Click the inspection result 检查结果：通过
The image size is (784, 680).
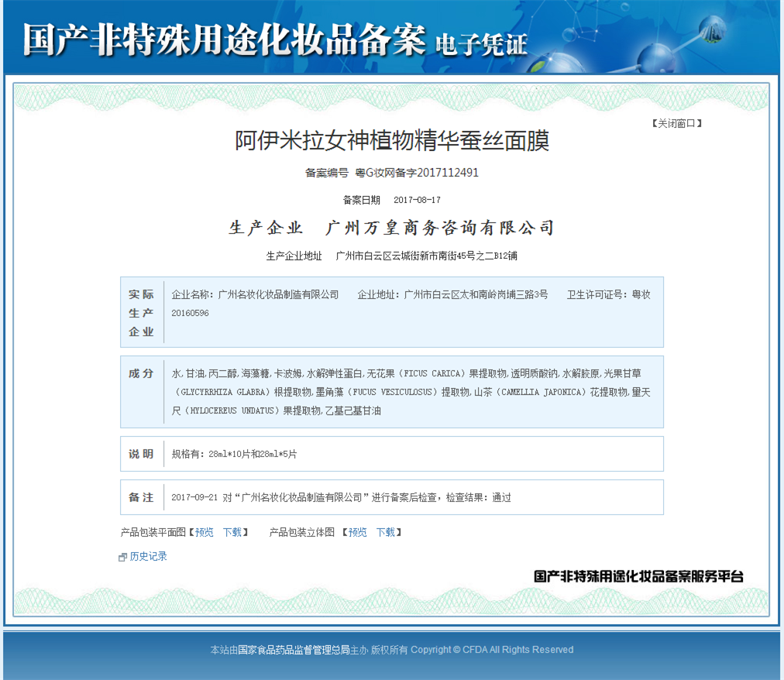pyautogui.click(x=479, y=497)
